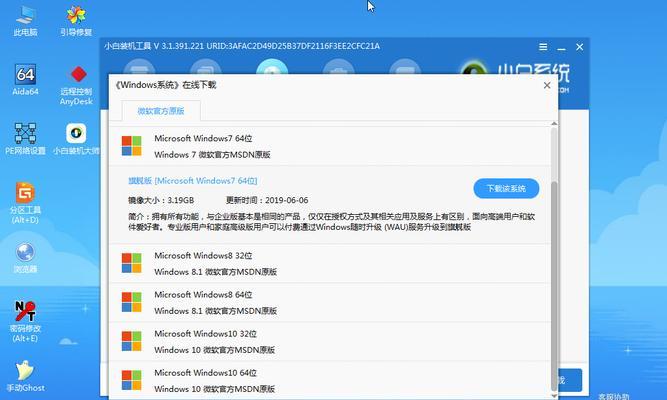Expand the Microsoft Windows10 64位 entry

pos(330,380)
